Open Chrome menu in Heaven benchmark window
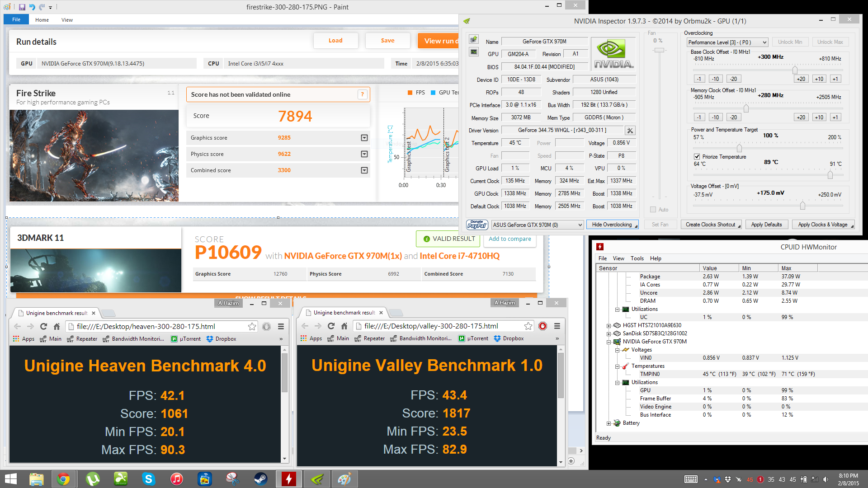The height and width of the screenshot is (488, 868). point(281,326)
